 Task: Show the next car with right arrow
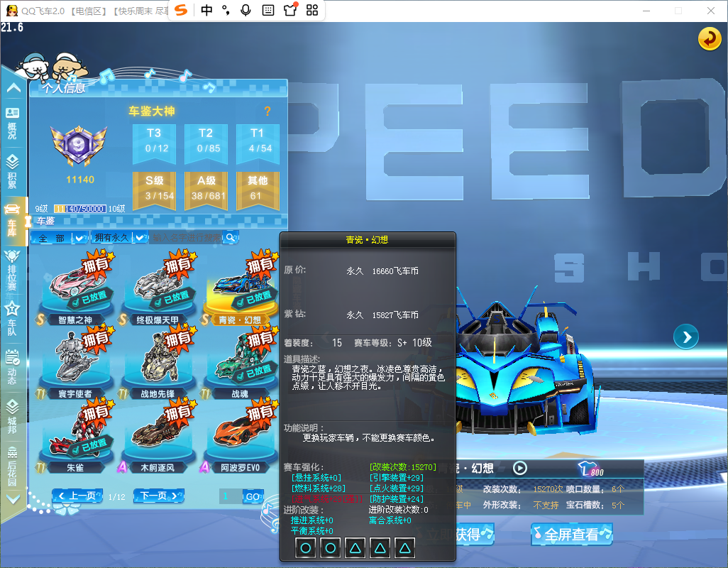pos(685,337)
